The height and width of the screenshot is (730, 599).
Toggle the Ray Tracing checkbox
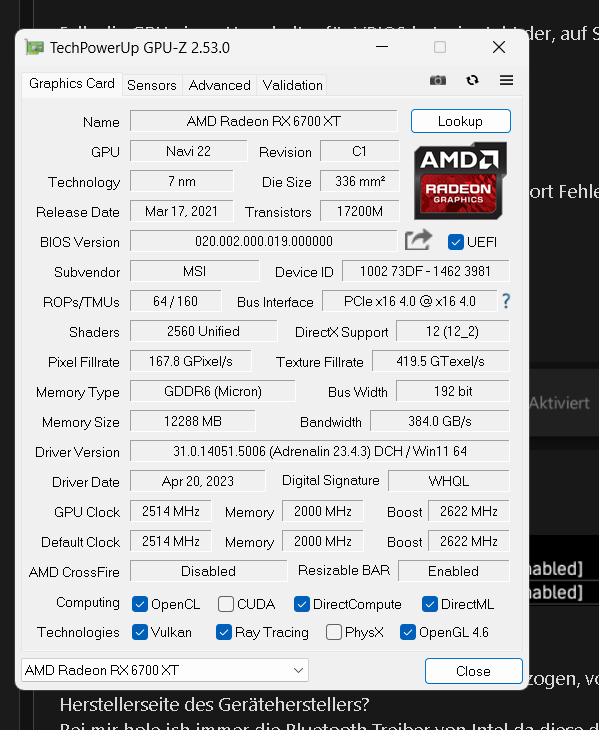[223, 632]
